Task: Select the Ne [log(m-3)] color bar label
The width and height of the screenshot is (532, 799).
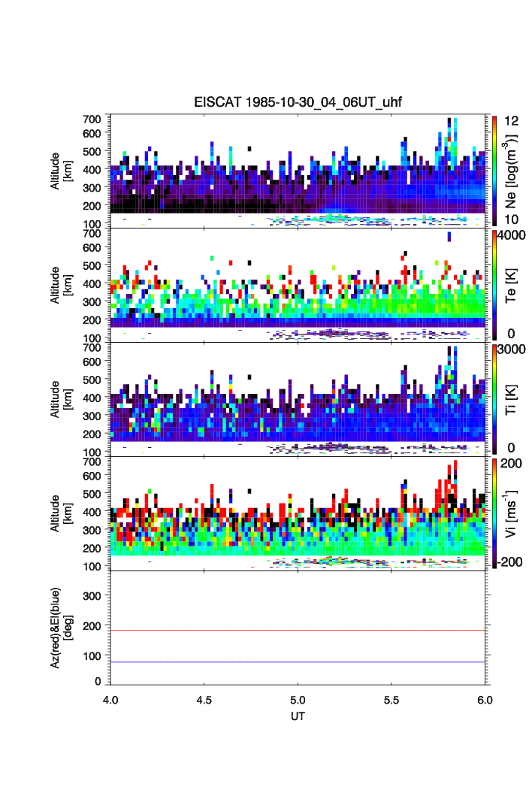Action: tap(512, 171)
